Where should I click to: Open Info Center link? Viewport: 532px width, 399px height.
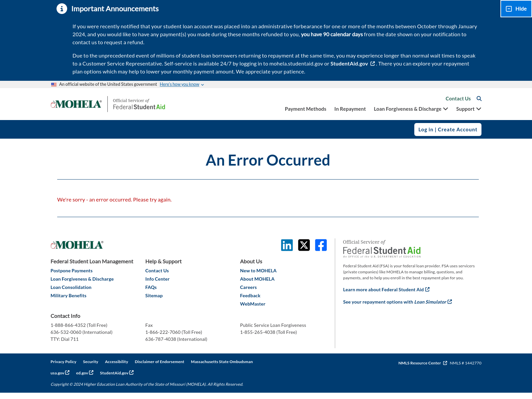157,279
